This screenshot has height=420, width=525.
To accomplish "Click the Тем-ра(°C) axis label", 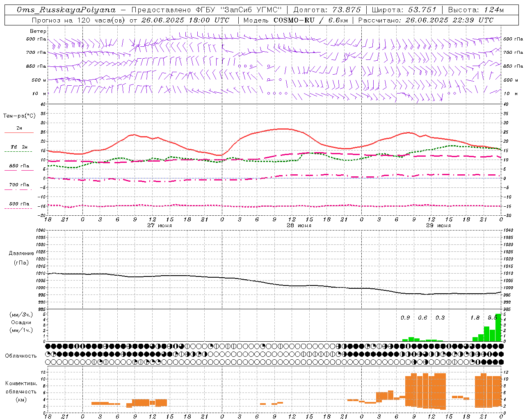I will tap(19, 116).
